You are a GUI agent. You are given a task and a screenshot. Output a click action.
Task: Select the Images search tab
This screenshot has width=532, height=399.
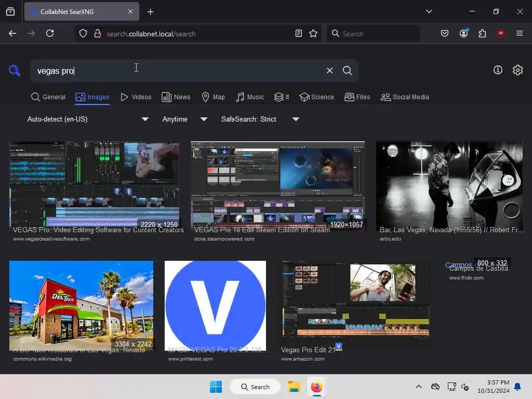point(92,97)
